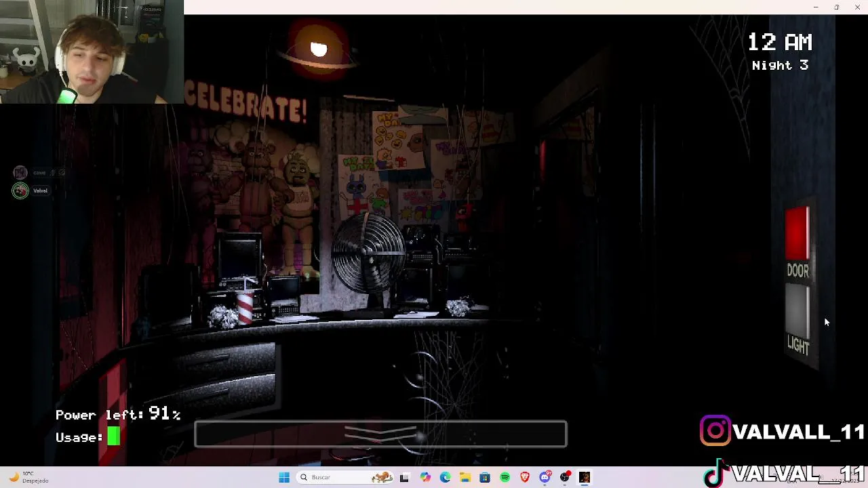Close the game window
This screenshot has height=488, width=868.
click(x=858, y=7)
